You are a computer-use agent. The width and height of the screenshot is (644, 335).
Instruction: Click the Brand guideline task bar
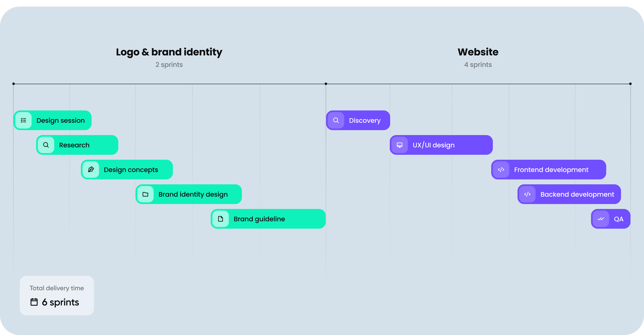click(268, 219)
